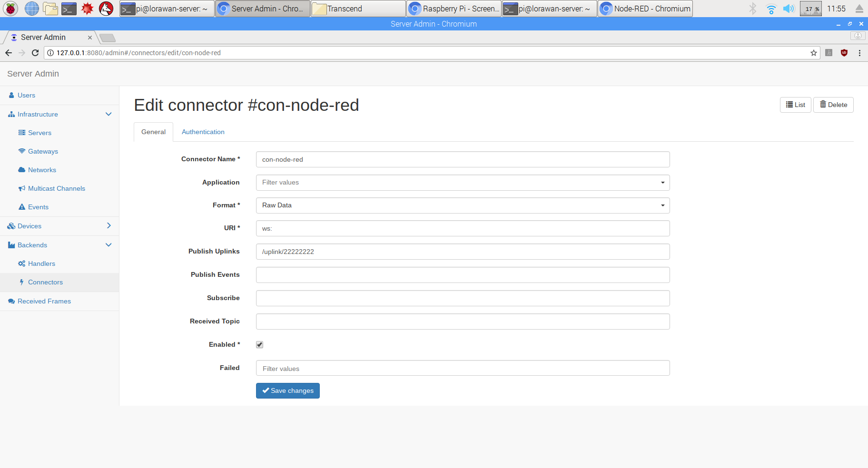Go to Multicast Channels

(56, 188)
